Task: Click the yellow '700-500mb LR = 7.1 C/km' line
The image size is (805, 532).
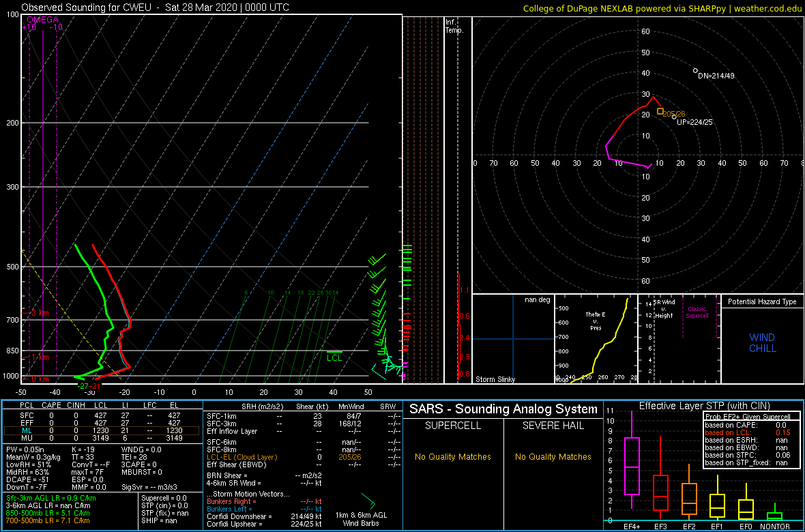Action: (48, 520)
